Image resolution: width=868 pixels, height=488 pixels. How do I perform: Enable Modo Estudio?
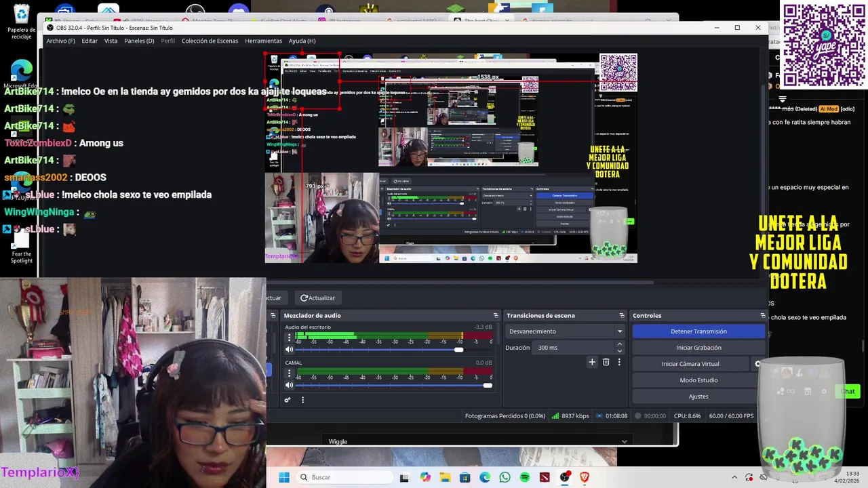click(x=698, y=380)
